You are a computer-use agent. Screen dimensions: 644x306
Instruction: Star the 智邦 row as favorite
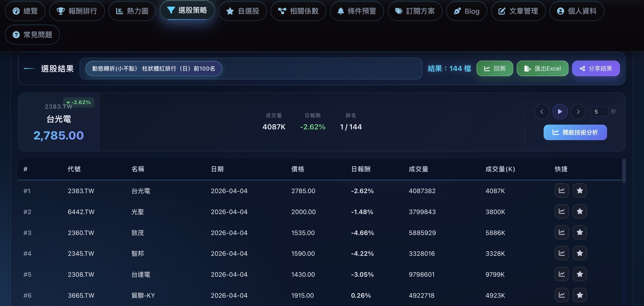coord(580,253)
